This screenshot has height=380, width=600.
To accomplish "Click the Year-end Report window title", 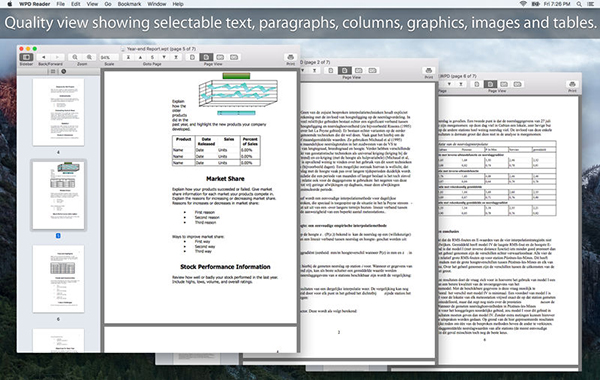I will 161,49.
